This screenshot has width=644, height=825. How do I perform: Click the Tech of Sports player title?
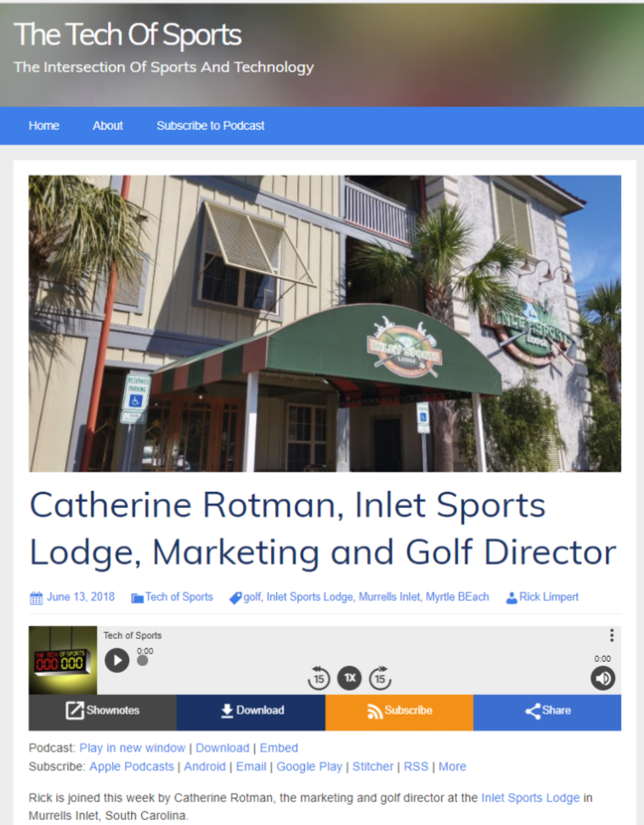point(132,636)
